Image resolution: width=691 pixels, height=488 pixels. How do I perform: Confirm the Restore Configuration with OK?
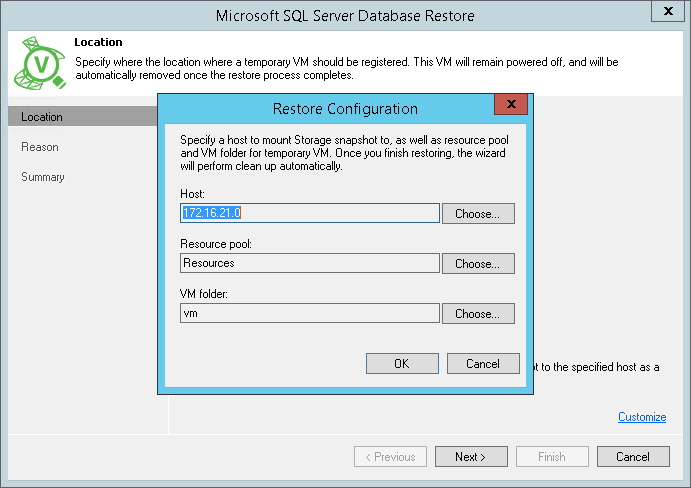pos(402,364)
